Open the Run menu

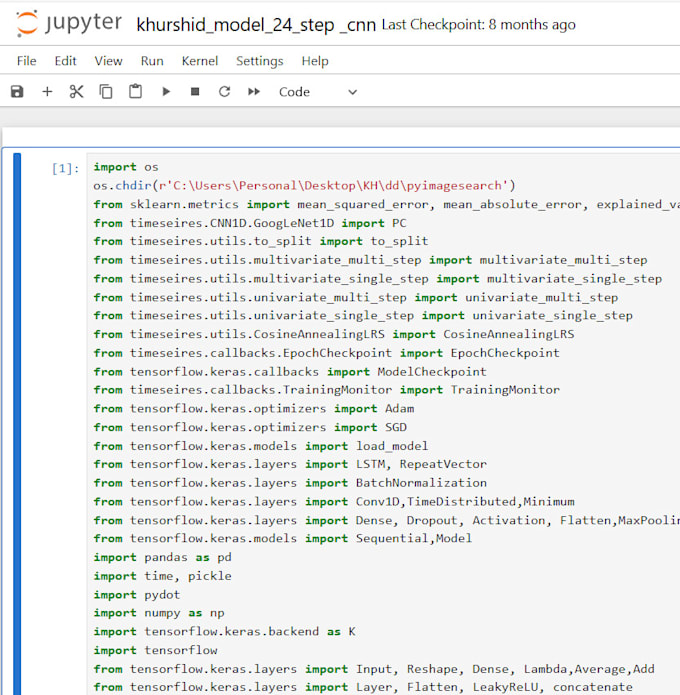[x=152, y=61]
